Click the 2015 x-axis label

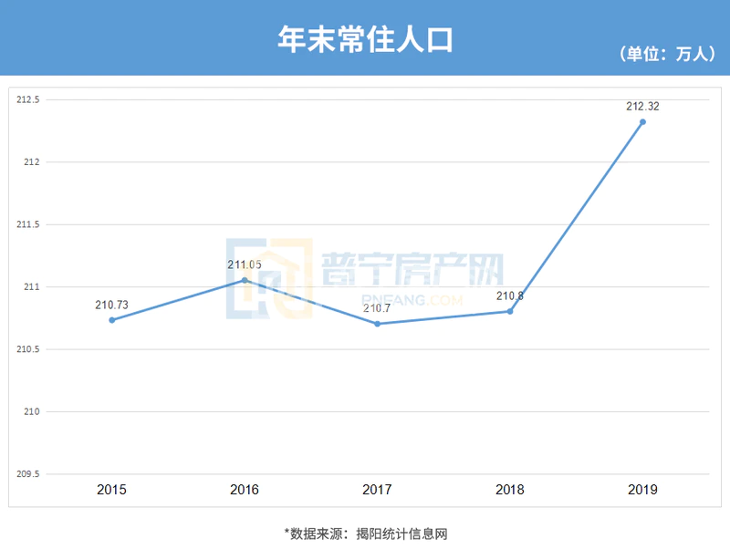pos(112,490)
